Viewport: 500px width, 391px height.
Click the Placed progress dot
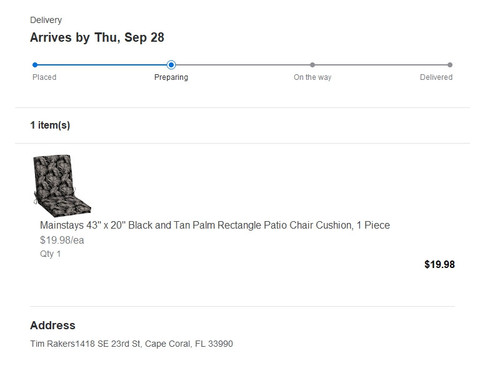pyautogui.click(x=35, y=65)
